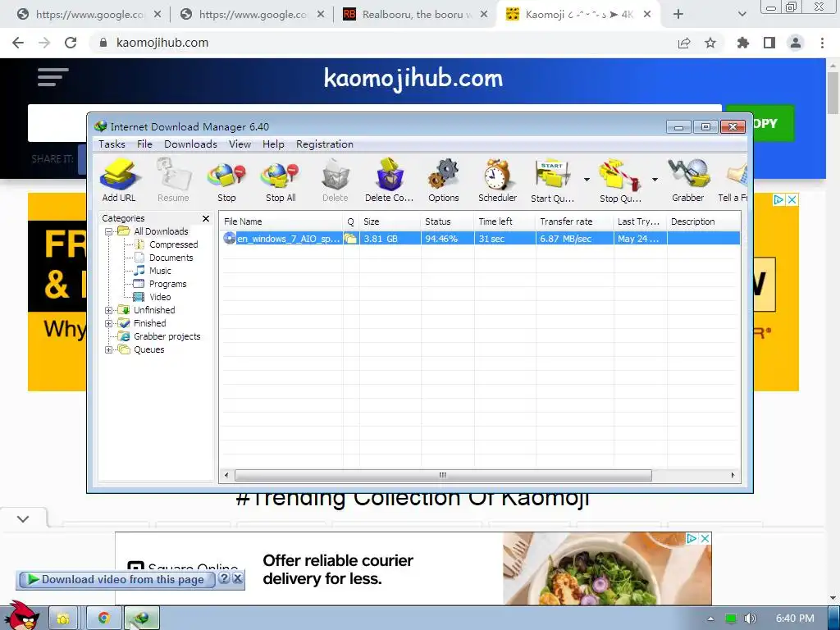Click the Tell a Friend icon
Viewport: 840px width, 630px height.
coord(733,180)
